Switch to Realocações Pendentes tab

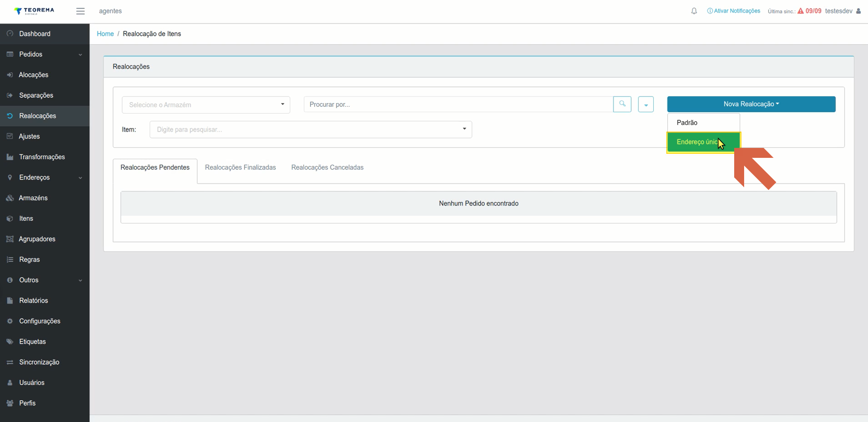155,167
